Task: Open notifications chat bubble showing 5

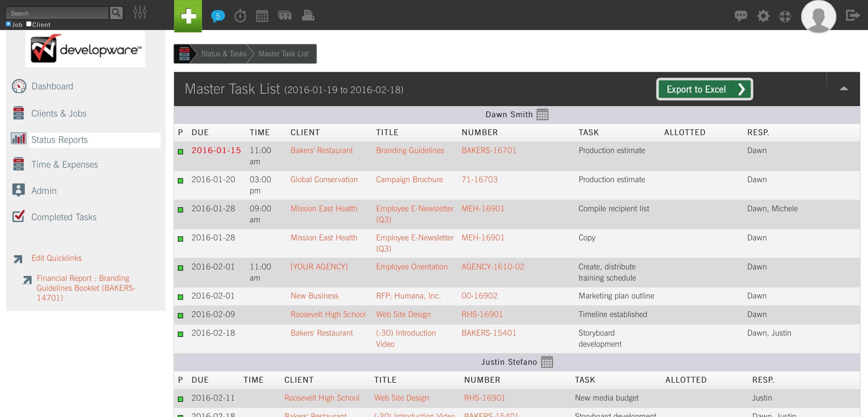Action: pyautogui.click(x=217, y=15)
